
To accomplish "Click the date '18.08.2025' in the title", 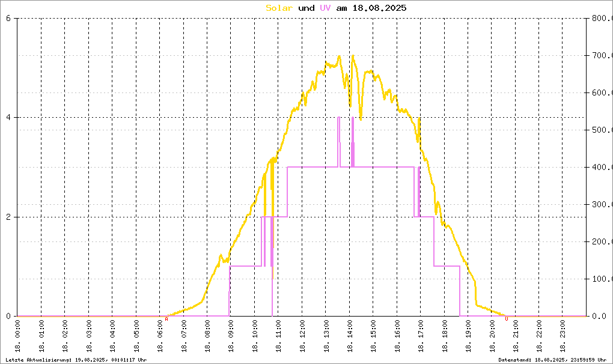I will [379, 8].
